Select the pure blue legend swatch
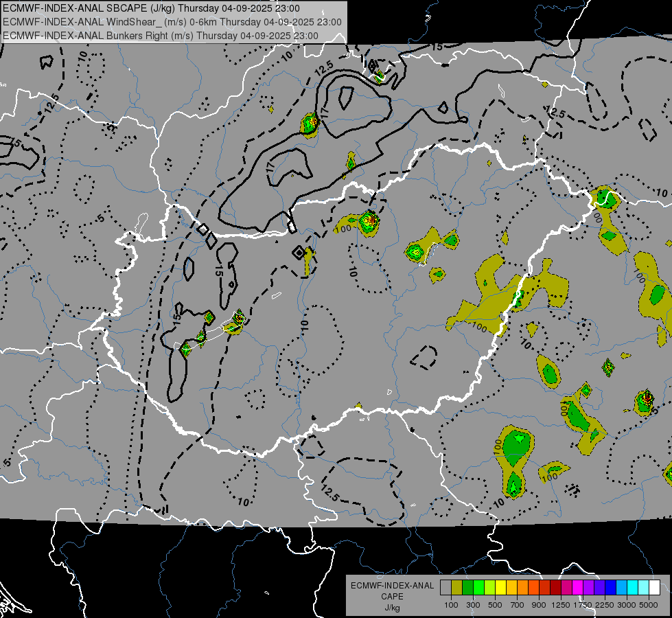Viewport: 672px width, 618px height. click(x=611, y=588)
